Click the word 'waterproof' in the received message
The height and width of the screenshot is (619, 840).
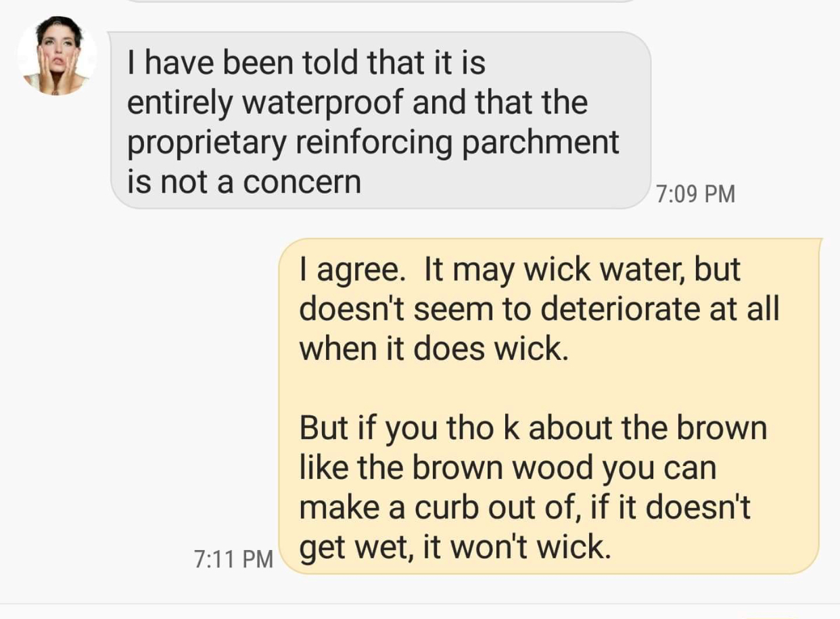click(323, 104)
